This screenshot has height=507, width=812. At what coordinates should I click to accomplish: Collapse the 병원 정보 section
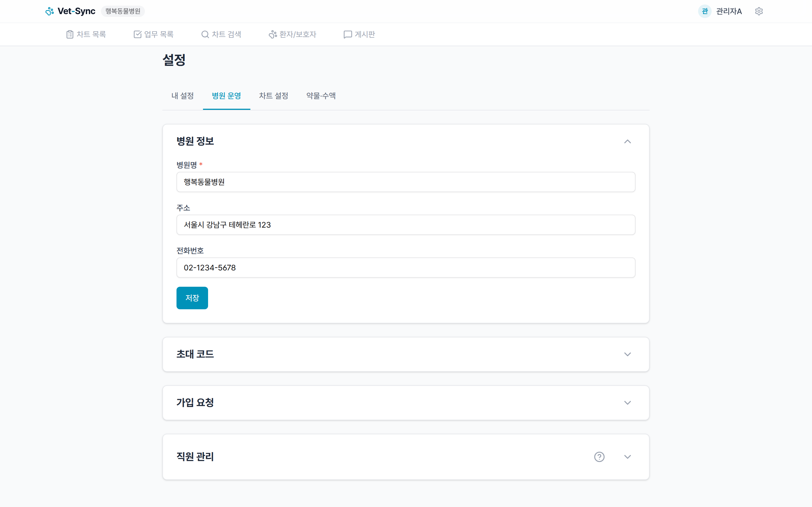[628, 141]
